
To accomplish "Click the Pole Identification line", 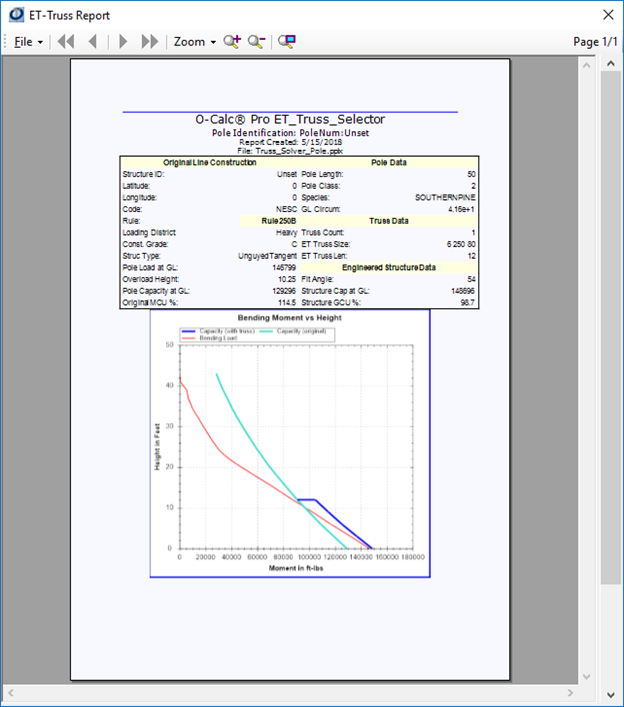I will point(290,133).
